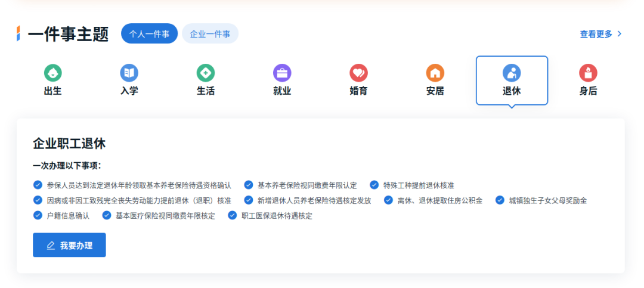
Task: Click the 我要办理 button
Action: click(x=69, y=245)
